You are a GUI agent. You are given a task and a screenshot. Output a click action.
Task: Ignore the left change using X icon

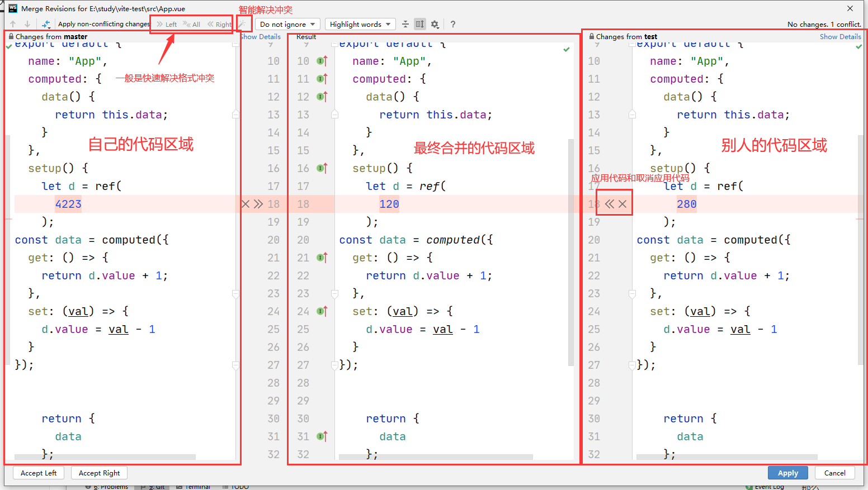[245, 204]
